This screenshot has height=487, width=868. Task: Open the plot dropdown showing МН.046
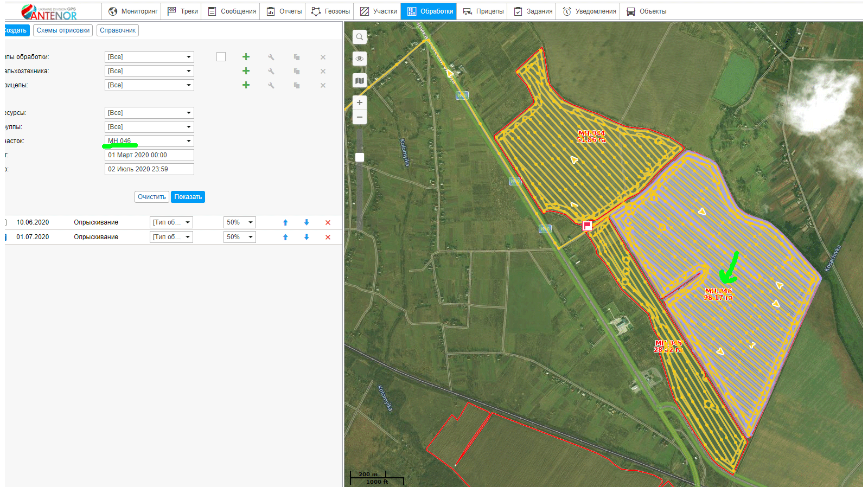[149, 141]
